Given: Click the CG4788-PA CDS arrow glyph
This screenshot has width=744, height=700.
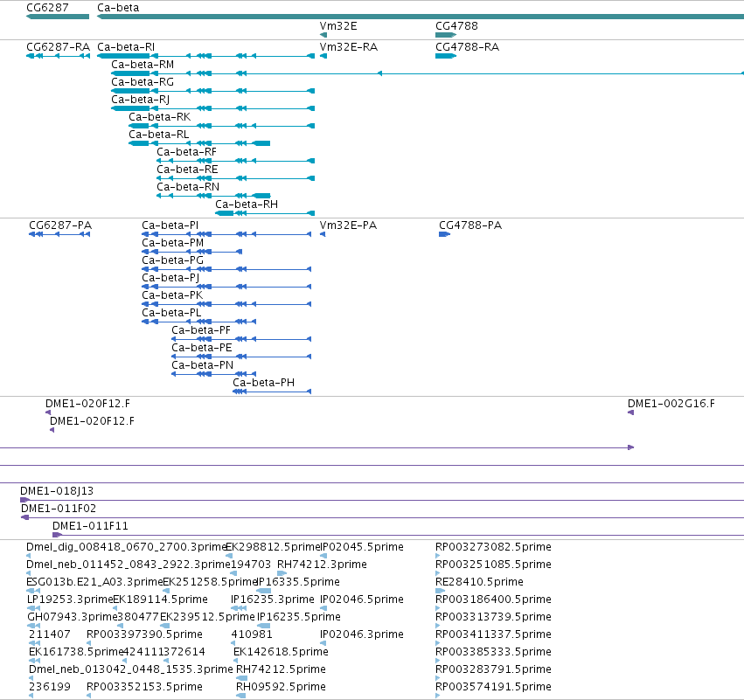Looking at the screenshot, I should point(444,234).
